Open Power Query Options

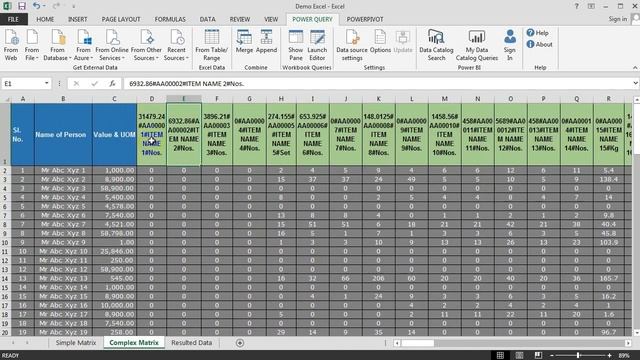(380, 42)
